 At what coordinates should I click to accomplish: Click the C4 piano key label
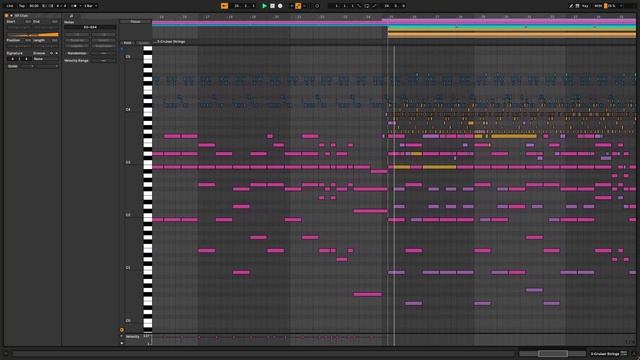pyautogui.click(x=128, y=109)
